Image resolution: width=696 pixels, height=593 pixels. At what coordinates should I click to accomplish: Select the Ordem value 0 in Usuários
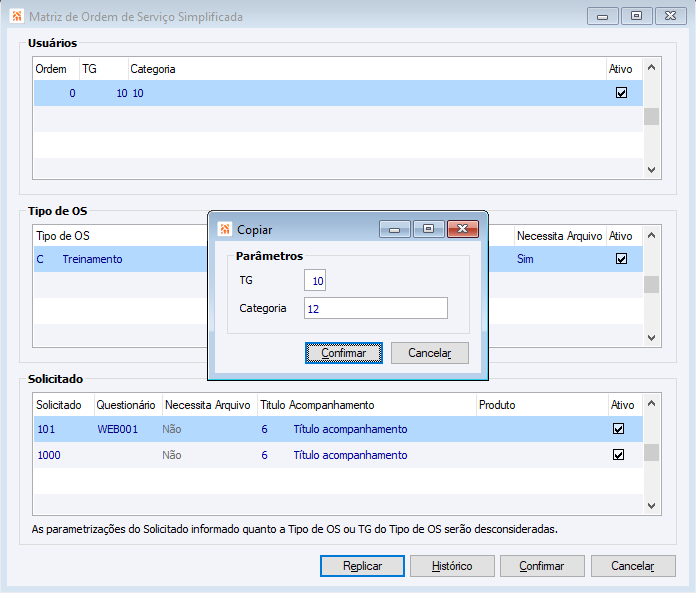[x=72, y=93]
